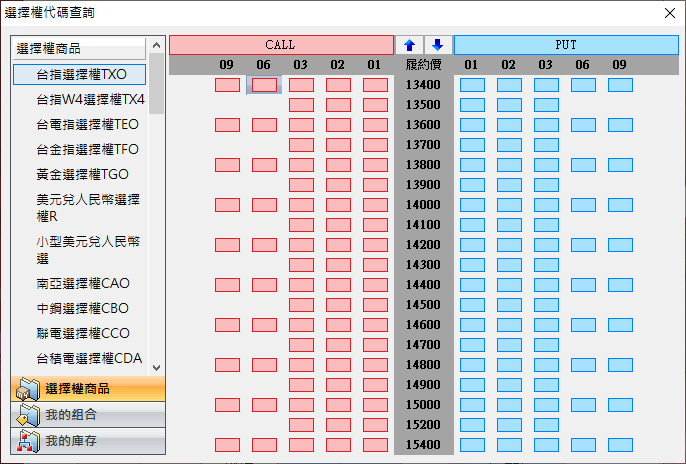Select PUT 01 cell at strike 13400
The width and height of the screenshot is (686, 464).
(x=472, y=85)
